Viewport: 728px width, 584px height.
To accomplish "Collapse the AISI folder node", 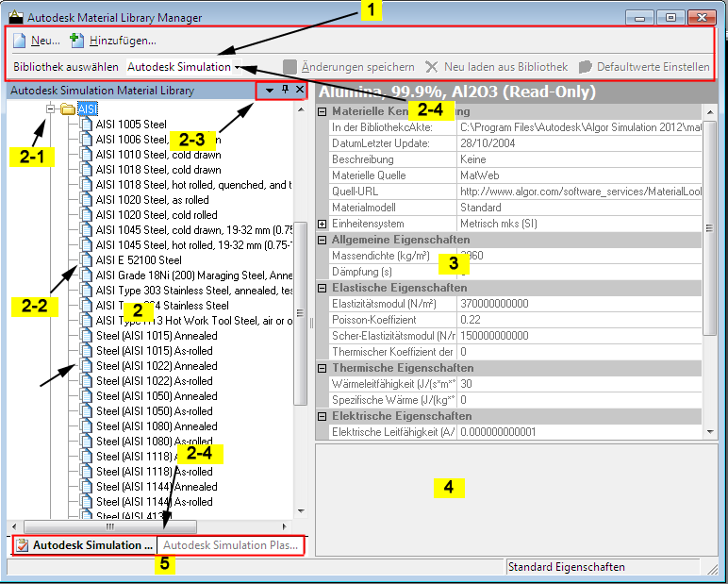I will (x=51, y=109).
